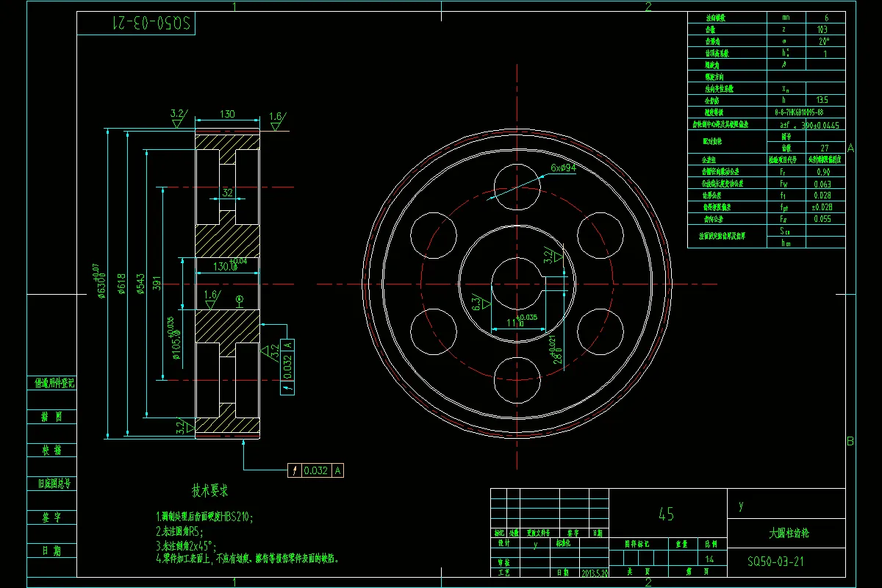Click the '0.032 A' tolerance frame below section
Image resolution: width=882 pixels, height=588 pixels.
[316, 470]
